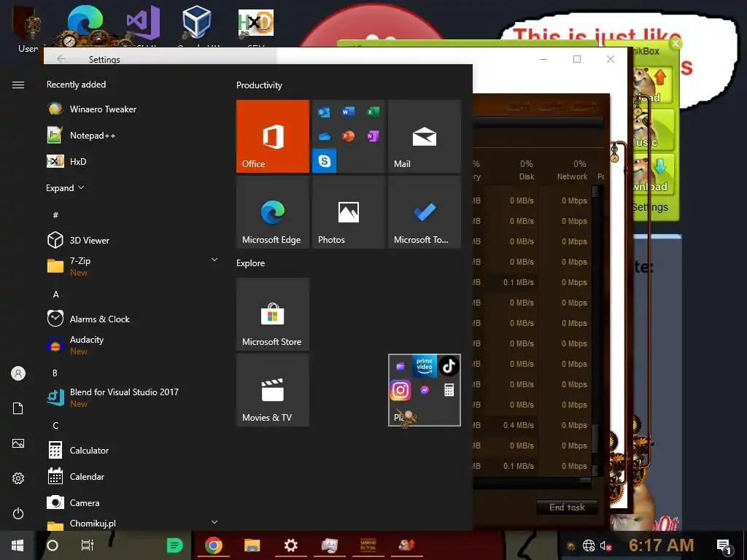Open Oracle VM VirtualBox desktop shortcut
747x560 pixels.
pyautogui.click(x=197, y=24)
